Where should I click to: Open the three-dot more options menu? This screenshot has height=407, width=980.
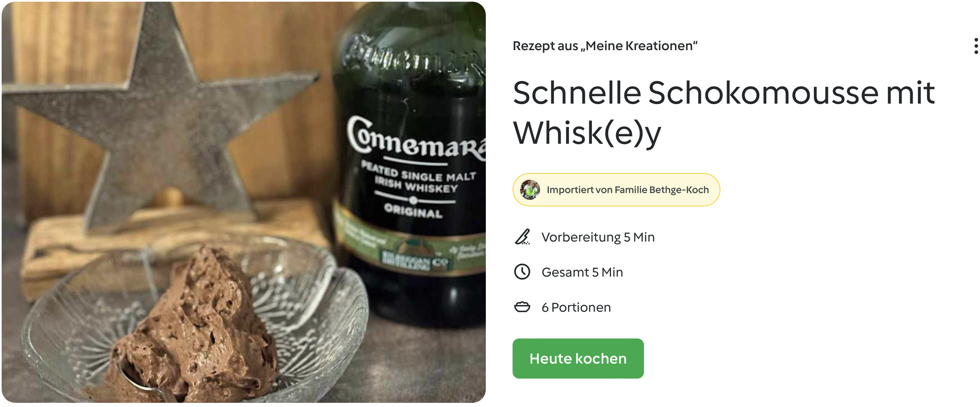[x=976, y=46]
